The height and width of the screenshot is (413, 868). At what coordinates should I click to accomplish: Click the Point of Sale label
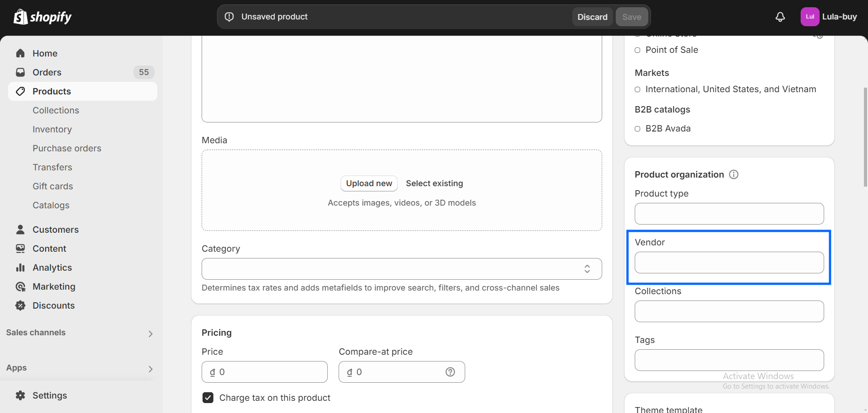click(x=672, y=50)
